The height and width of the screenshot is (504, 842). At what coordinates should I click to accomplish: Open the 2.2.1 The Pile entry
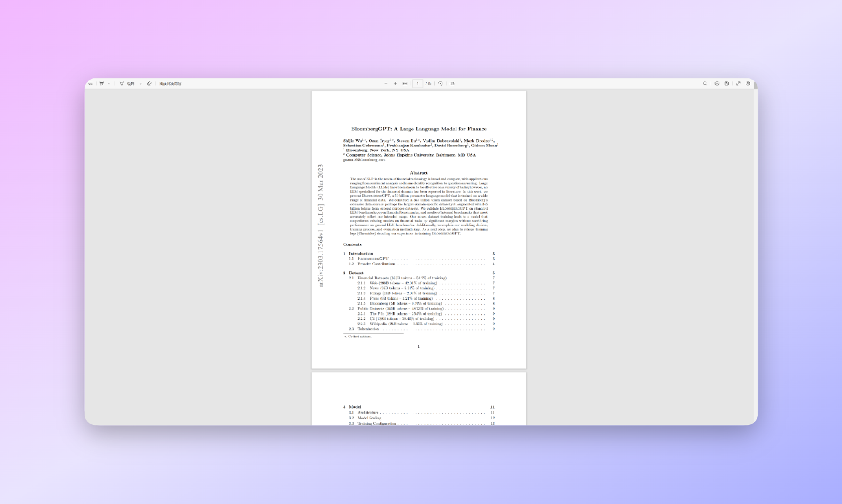[x=426, y=313]
